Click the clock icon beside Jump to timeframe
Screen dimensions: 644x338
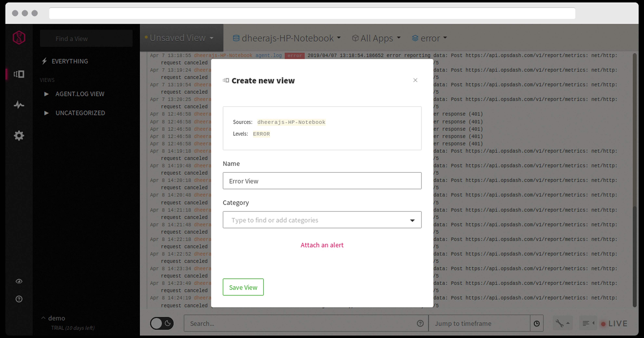[536, 324]
